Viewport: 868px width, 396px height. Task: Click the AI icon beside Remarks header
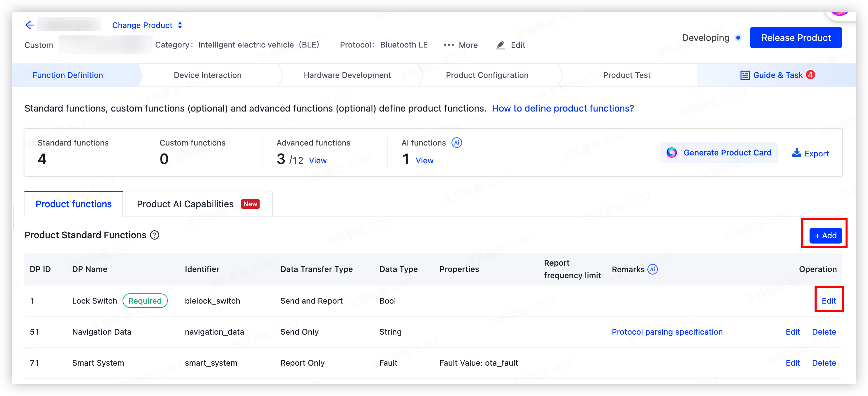(x=653, y=269)
